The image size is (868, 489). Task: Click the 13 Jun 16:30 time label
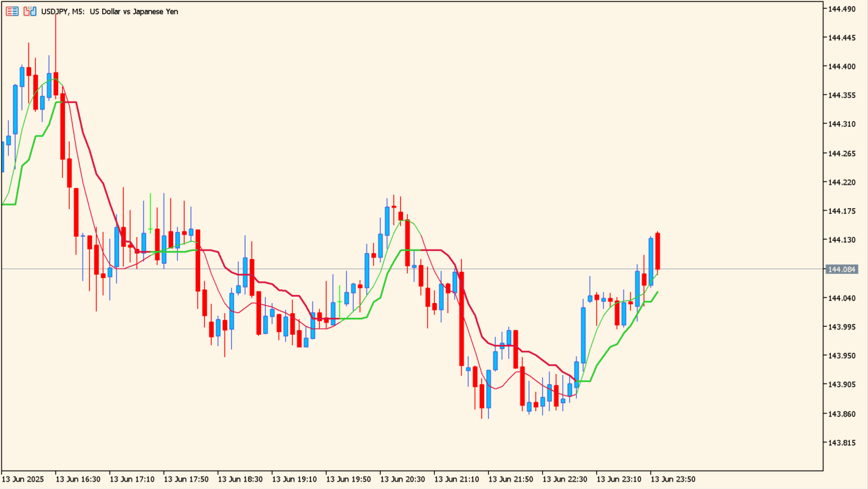click(x=78, y=479)
